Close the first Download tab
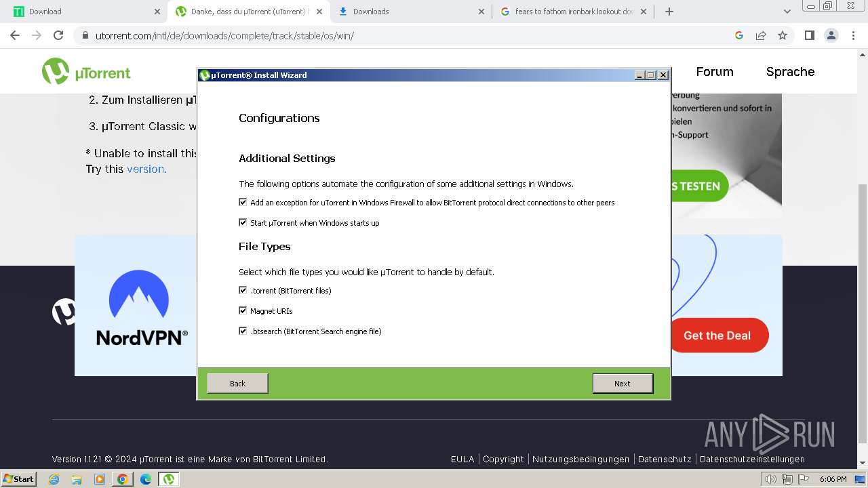The height and width of the screenshot is (488, 868). point(157,12)
